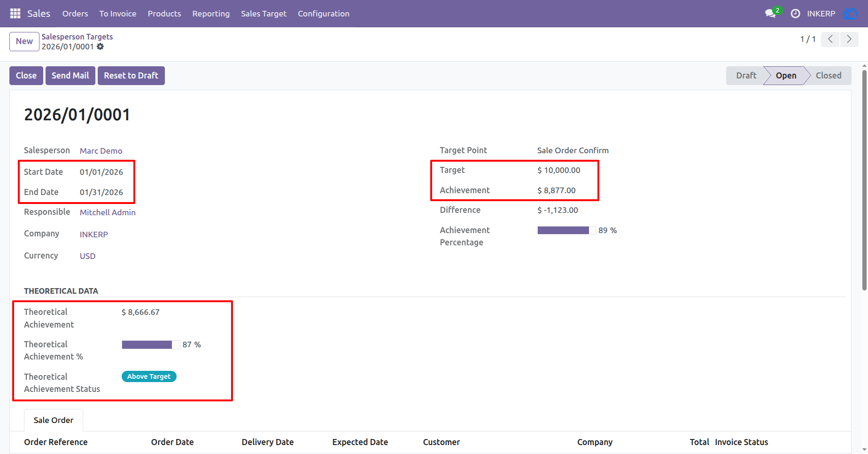
Task: Sort by Order Date column header
Action: [x=172, y=442]
